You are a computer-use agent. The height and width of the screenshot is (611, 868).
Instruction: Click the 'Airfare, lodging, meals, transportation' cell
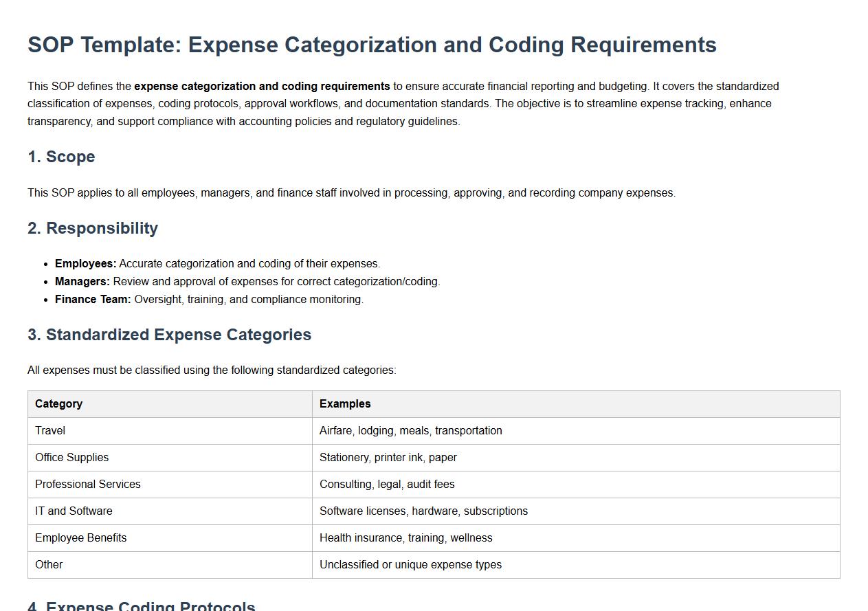tap(410, 431)
